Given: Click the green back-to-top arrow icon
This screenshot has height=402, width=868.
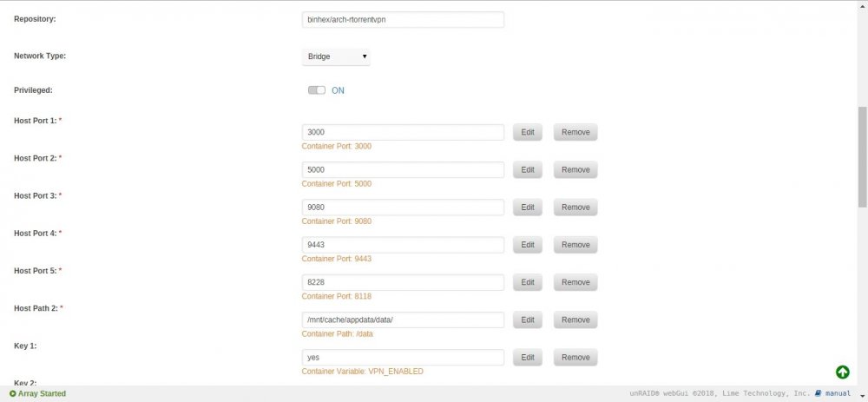Looking at the screenshot, I should 843,372.
